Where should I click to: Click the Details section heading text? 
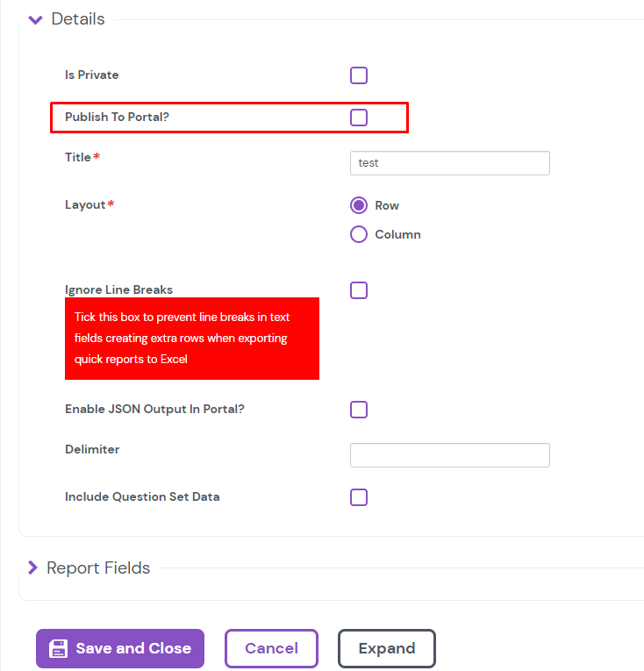tap(78, 19)
